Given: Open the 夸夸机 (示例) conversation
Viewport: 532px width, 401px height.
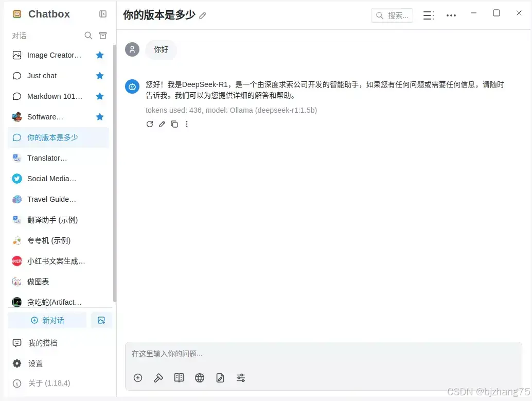Looking at the screenshot, I should pos(58,241).
